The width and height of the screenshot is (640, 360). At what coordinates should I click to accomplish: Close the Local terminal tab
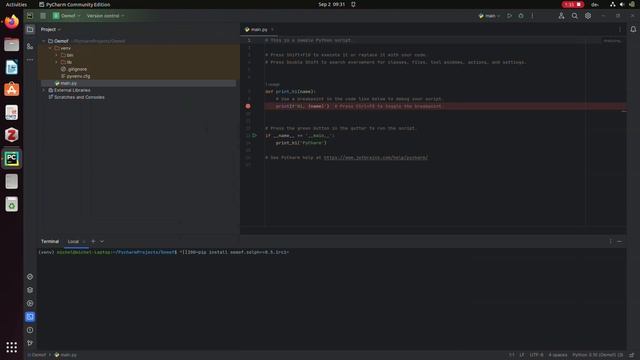point(84,241)
